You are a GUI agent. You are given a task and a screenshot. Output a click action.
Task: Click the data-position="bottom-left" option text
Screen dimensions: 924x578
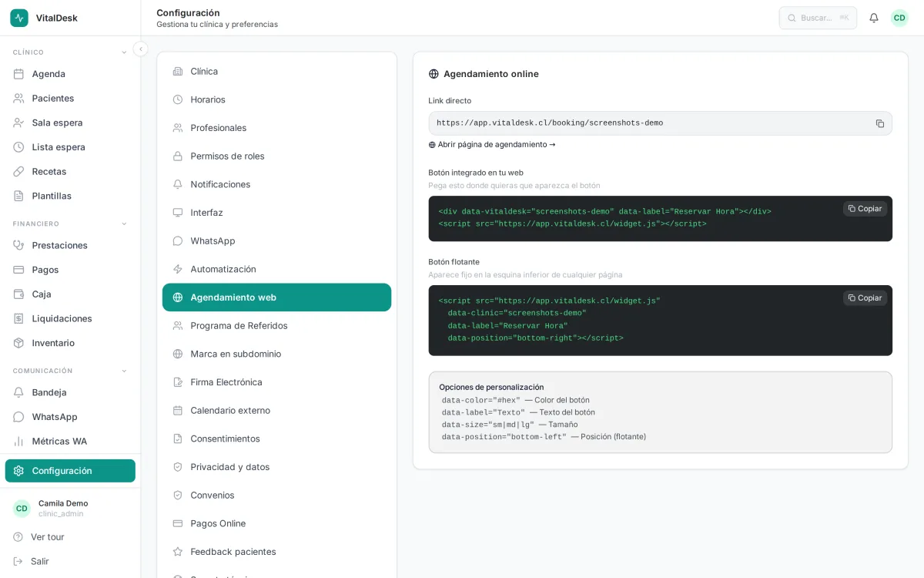coord(504,437)
